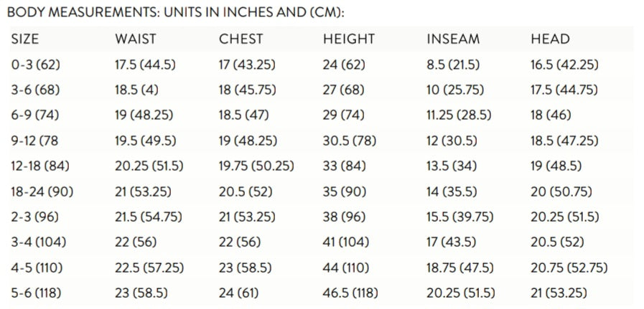Click the SIZE column header
This screenshot has width=644, height=309.
25,39
